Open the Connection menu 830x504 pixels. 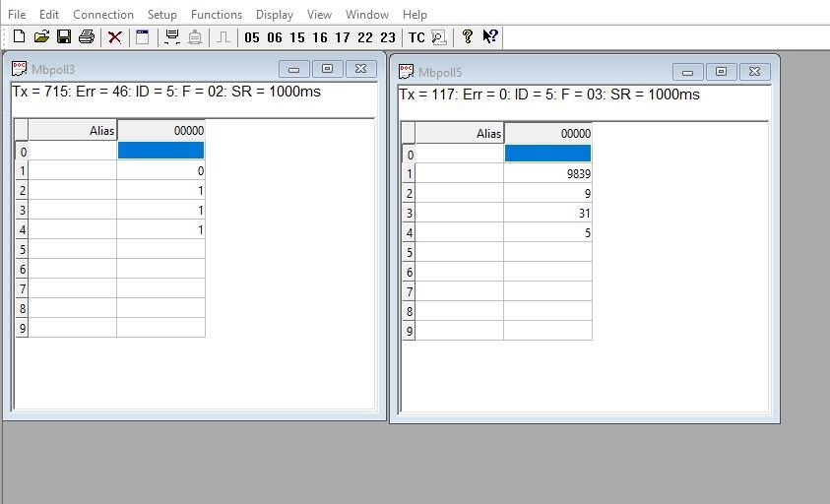coord(103,15)
